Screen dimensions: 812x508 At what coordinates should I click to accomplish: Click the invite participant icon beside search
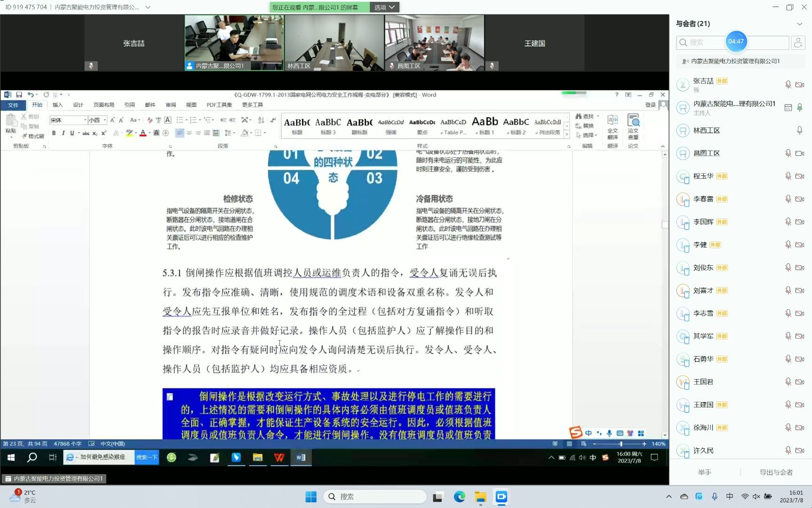pos(798,42)
